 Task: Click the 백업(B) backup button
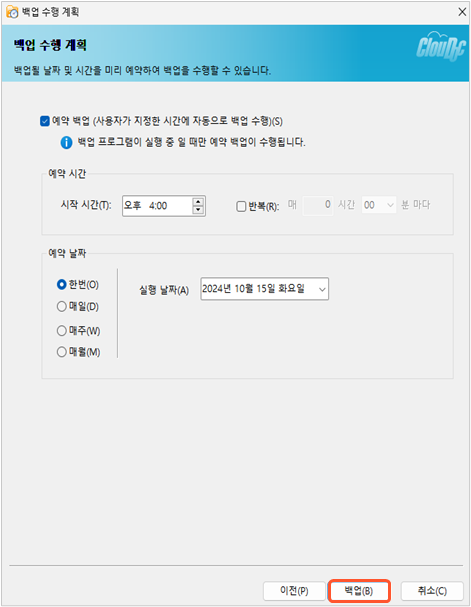[359, 591]
